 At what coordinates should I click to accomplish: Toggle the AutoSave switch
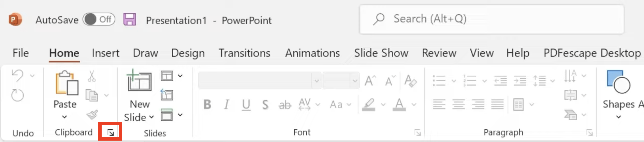pyautogui.click(x=99, y=20)
